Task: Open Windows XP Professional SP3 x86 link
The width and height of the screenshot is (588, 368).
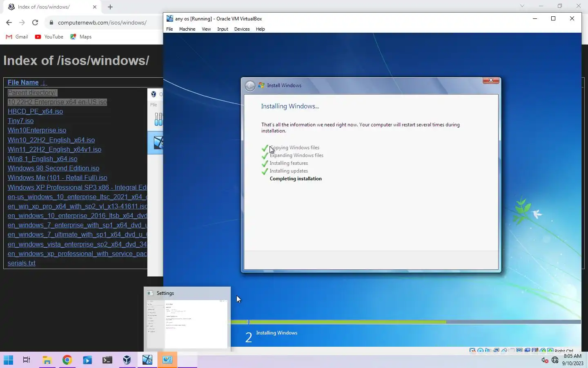Action: (77, 187)
